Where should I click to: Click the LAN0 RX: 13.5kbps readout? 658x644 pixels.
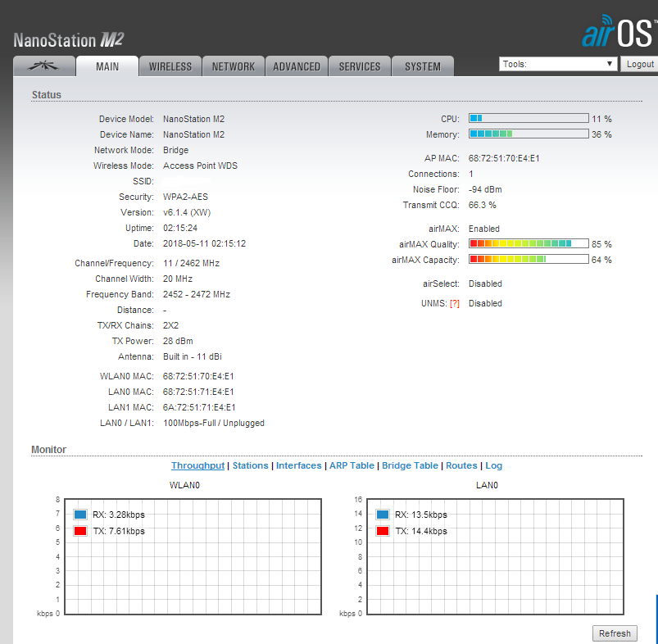(x=421, y=515)
